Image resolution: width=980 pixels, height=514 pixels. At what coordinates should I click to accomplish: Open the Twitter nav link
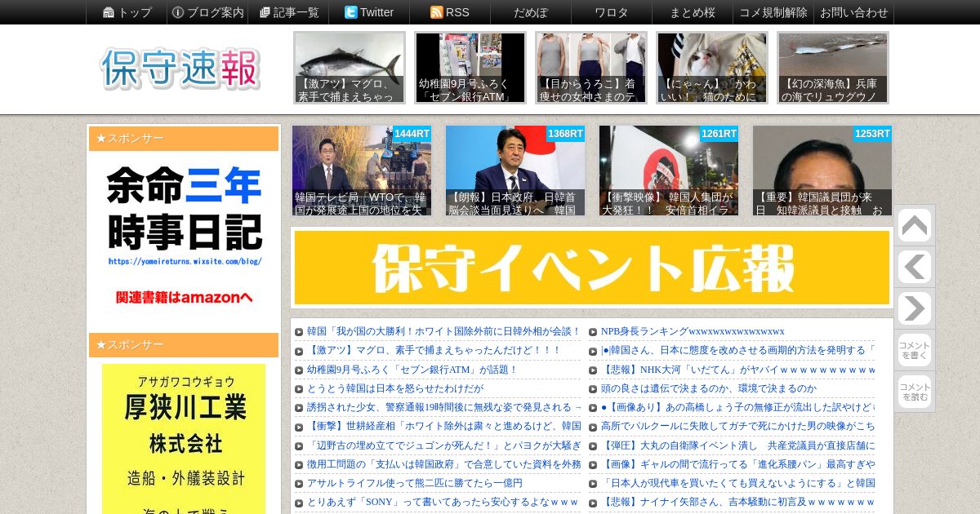[x=369, y=12]
